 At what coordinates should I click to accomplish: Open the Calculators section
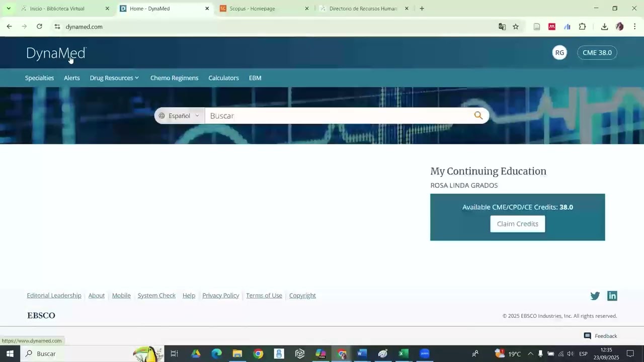(x=223, y=78)
